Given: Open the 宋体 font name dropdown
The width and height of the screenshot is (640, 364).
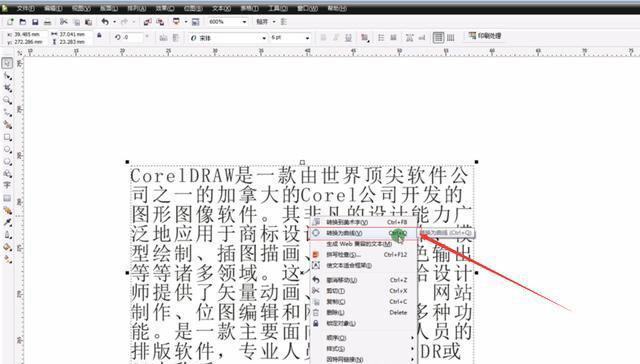Looking at the screenshot, I should [229, 38].
